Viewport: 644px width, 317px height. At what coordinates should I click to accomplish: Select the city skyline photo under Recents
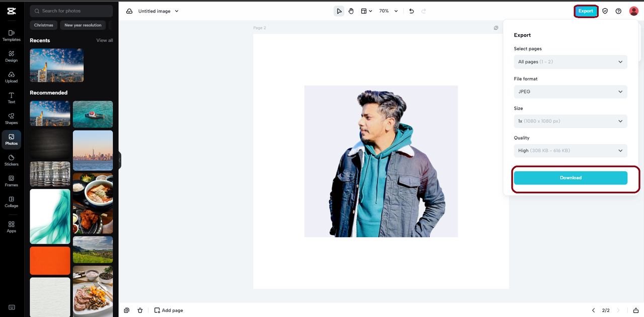(x=57, y=65)
